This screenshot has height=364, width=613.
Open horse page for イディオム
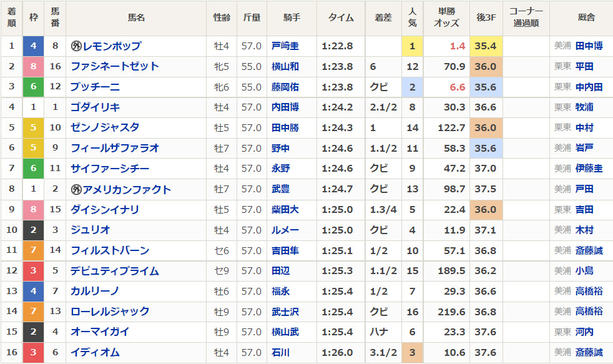(96, 353)
